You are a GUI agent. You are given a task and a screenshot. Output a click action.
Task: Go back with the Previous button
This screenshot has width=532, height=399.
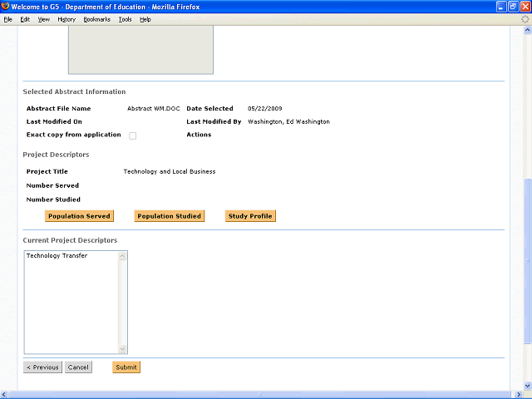click(42, 367)
